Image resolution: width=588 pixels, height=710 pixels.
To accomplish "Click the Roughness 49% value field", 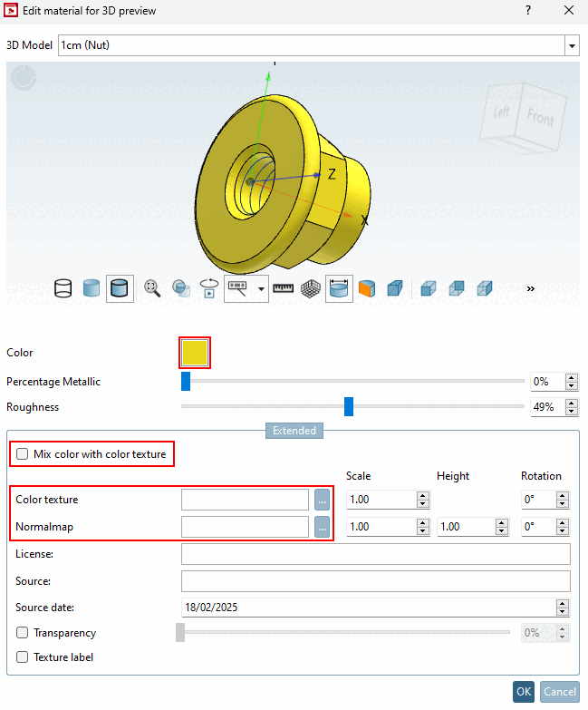I will coord(547,407).
